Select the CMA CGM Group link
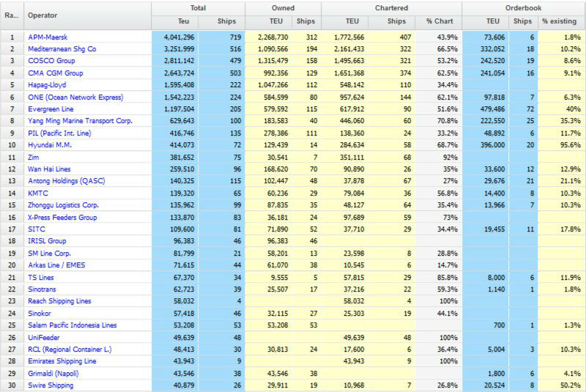 [56, 73]
